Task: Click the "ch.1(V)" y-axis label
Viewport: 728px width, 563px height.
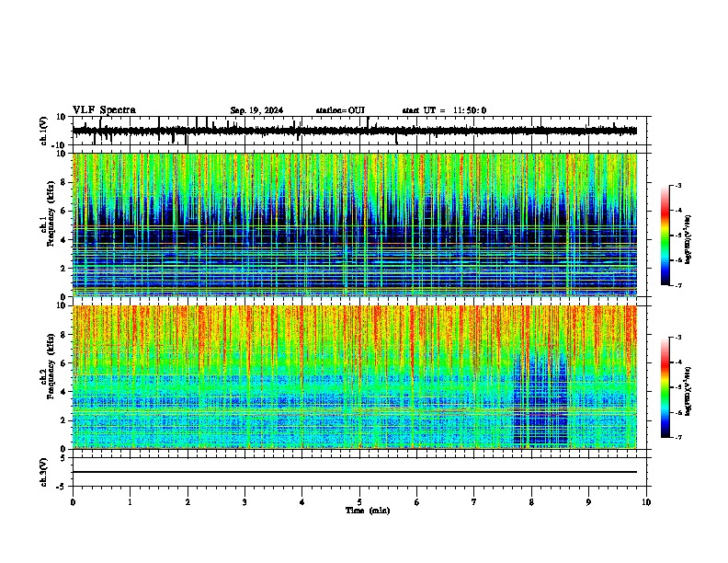Action: [44, 131]
